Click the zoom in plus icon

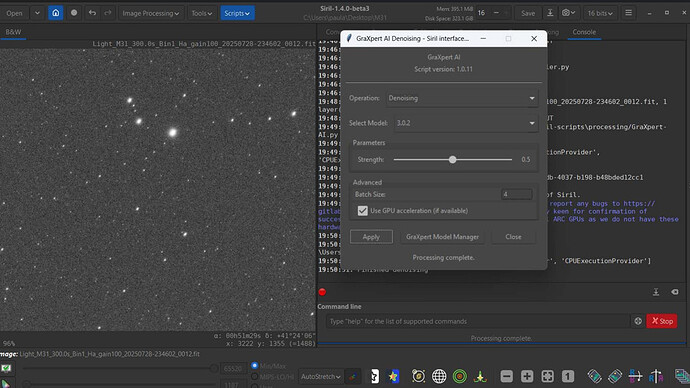527,376
